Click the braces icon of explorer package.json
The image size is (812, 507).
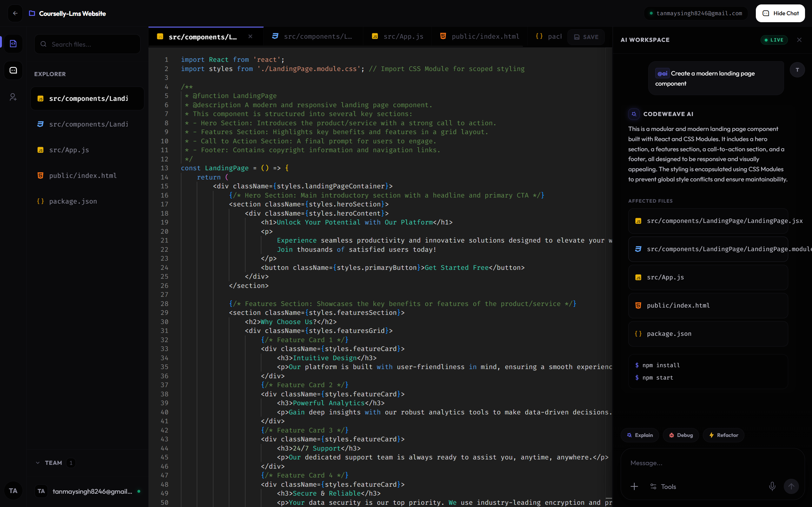(x=40, y=201)
